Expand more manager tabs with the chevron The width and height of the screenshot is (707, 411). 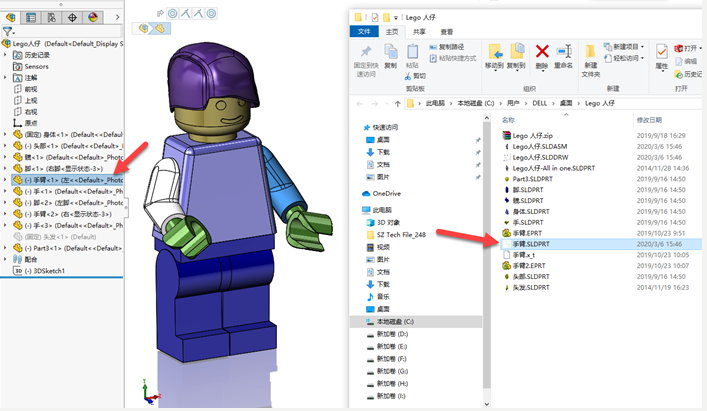[117, 17]
